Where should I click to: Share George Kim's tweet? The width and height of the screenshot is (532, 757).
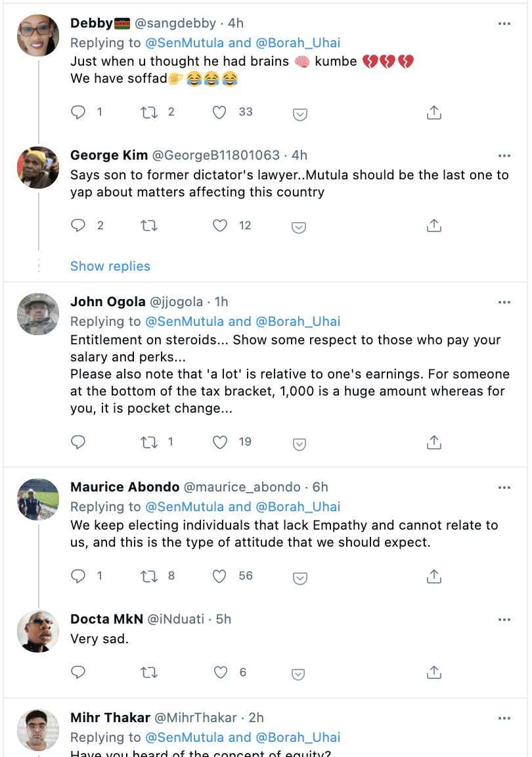click(433, 226)
